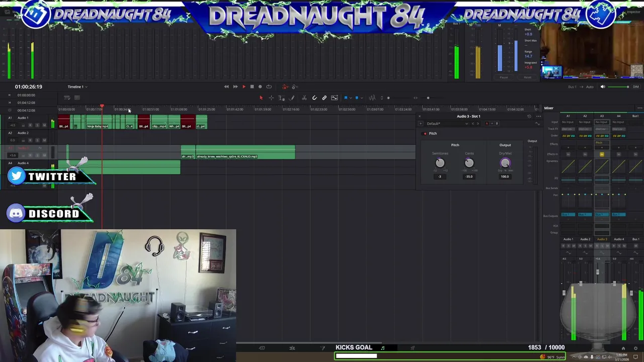The width and height of the screenshot is (644, 362).
Task: Click the red play button
Action: tap(244, 86)
